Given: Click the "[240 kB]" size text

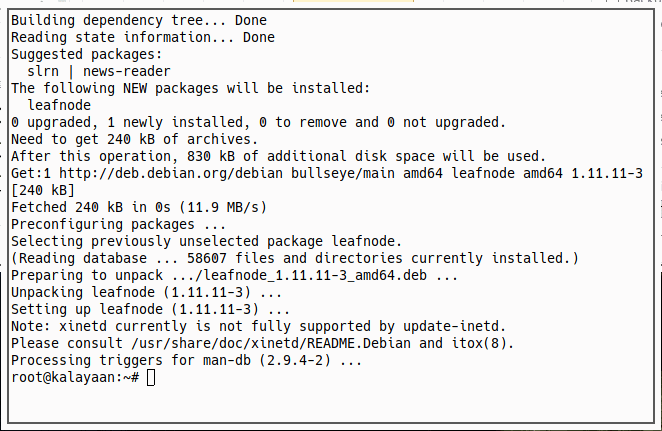Looking at the screenshot, I should pos(42,190).
